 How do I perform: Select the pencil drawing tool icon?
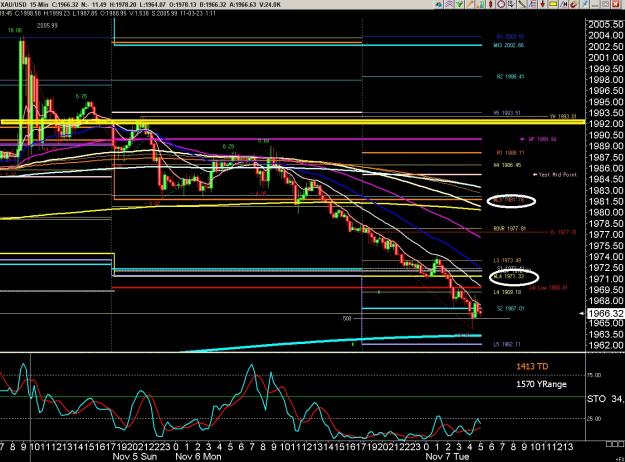click(x=470, y=4)
